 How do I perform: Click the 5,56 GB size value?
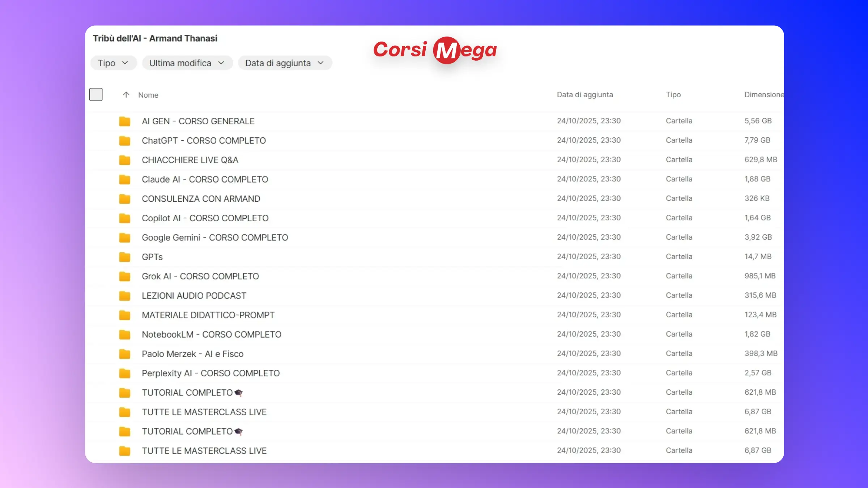[758, 121]
